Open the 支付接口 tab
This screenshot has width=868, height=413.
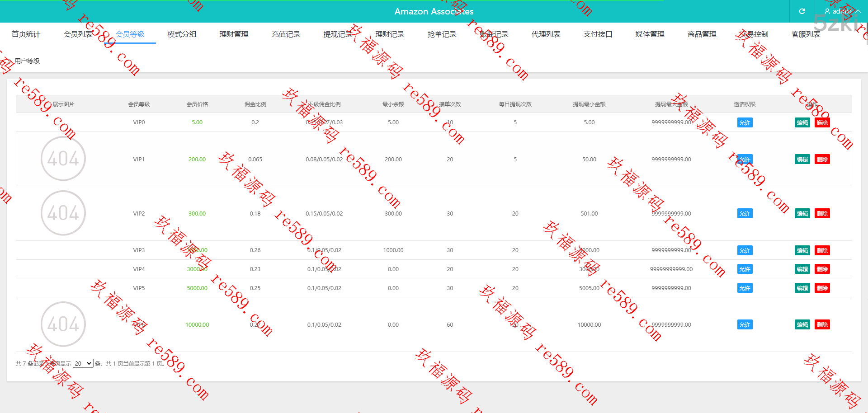pos(598,34)
